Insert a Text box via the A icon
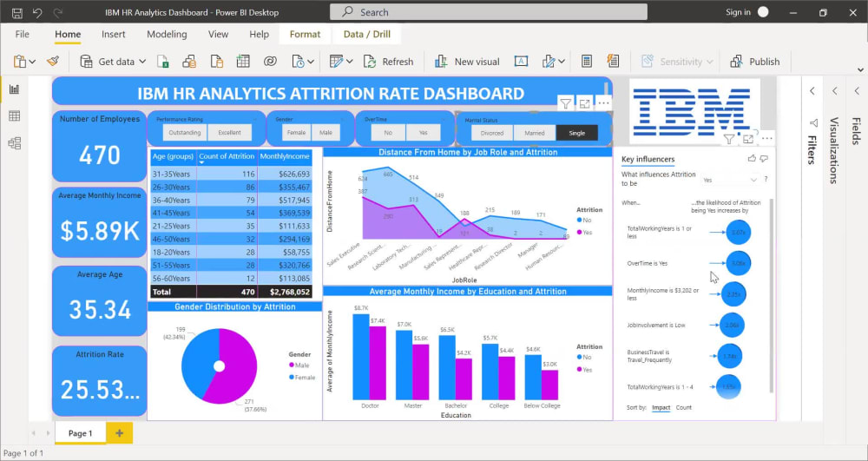 coord(521,62)
